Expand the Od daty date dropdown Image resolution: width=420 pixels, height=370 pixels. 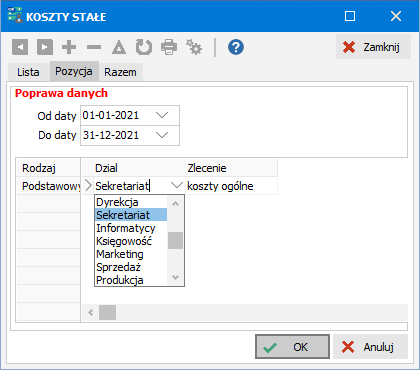[x=162, y=115]
